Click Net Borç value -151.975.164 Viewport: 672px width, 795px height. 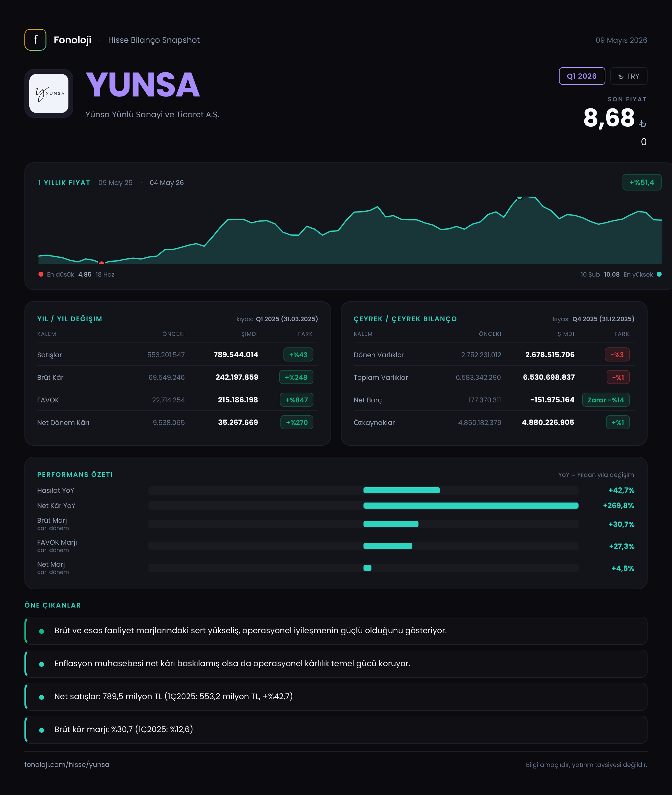tap(552, 400)
